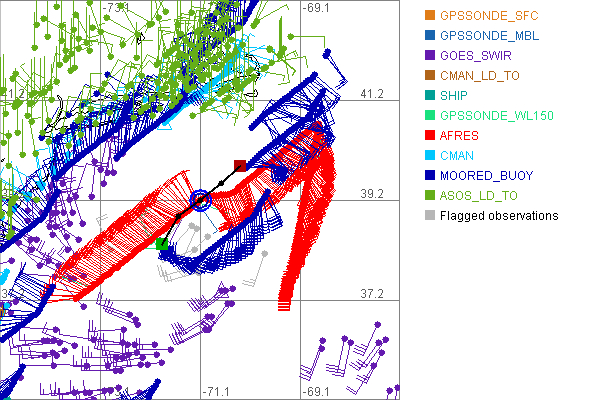Viewport: 600px width, 400px height.
Task: Click the red AFRES legend swatch
Action: (430, 135)
